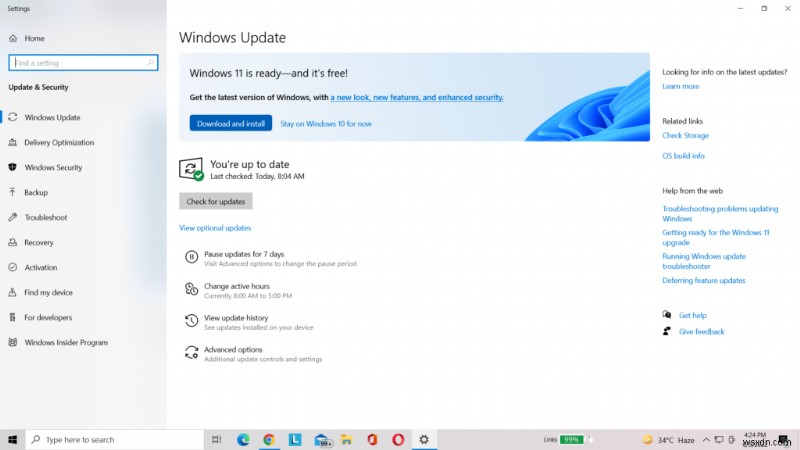Click taskbar Type here to search box
800x450 pixels.
pyautogui.click(x=114, y=439)
